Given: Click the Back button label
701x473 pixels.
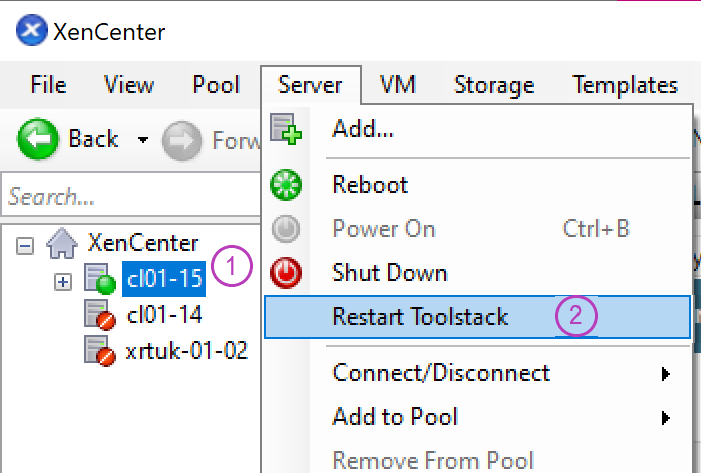Looking at the screenshot, I should (93, 139).
